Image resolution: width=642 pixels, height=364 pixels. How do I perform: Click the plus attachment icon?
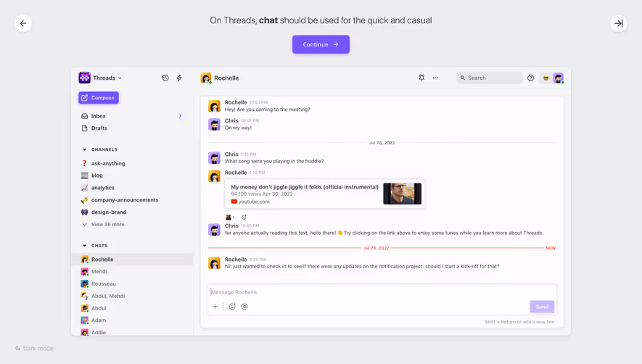point(215,306)
